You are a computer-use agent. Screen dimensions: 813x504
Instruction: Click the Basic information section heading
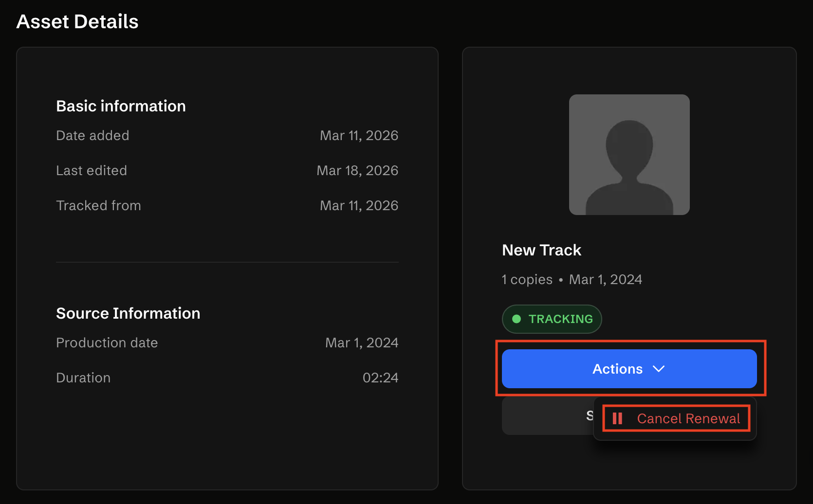[121, 106]
